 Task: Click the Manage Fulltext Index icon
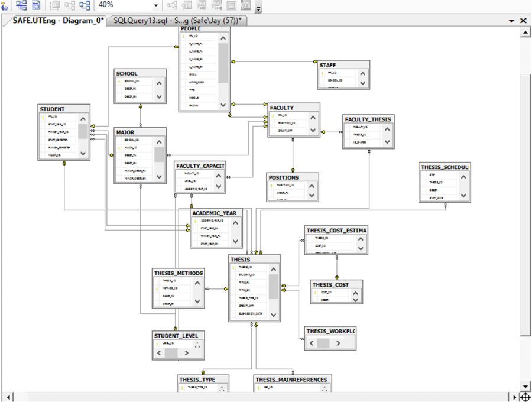click(x=202, y=5)
